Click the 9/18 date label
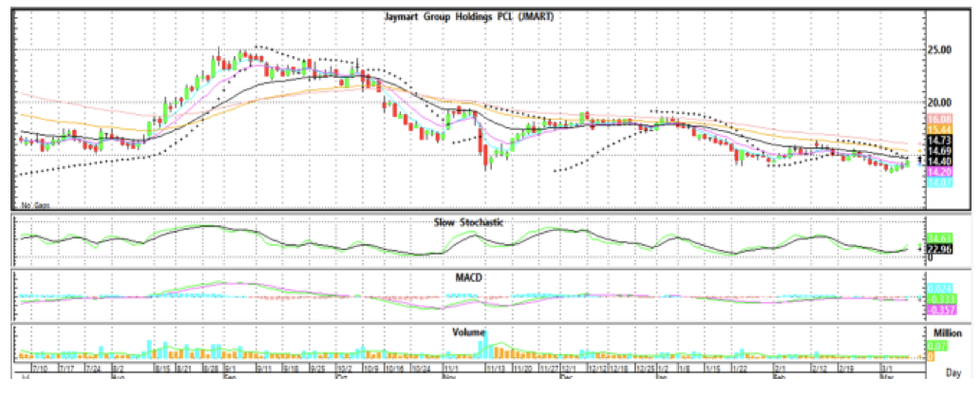The height and width of the screenshot is (397, 980). [x=292, y=369]
